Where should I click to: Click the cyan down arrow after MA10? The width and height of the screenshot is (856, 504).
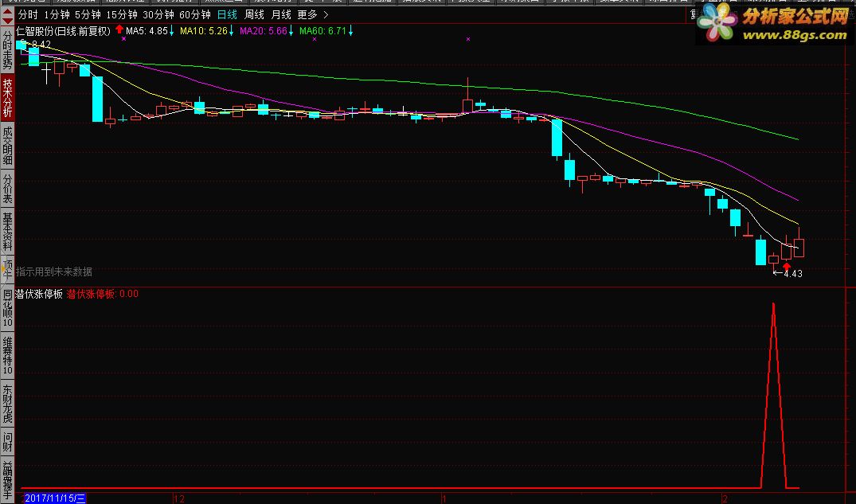[232, 31]
